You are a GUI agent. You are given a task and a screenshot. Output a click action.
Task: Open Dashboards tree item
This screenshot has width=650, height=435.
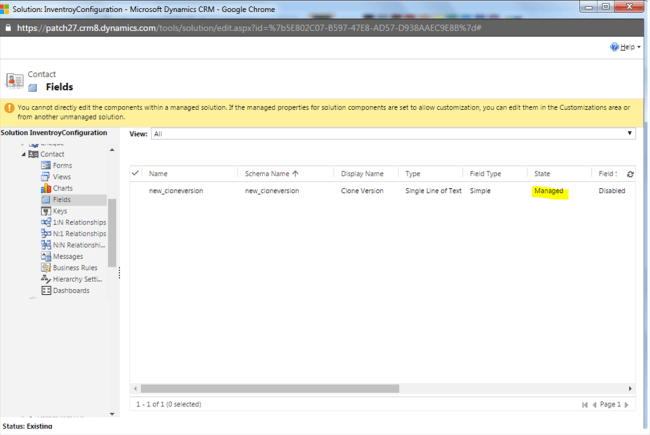point(71,291)
